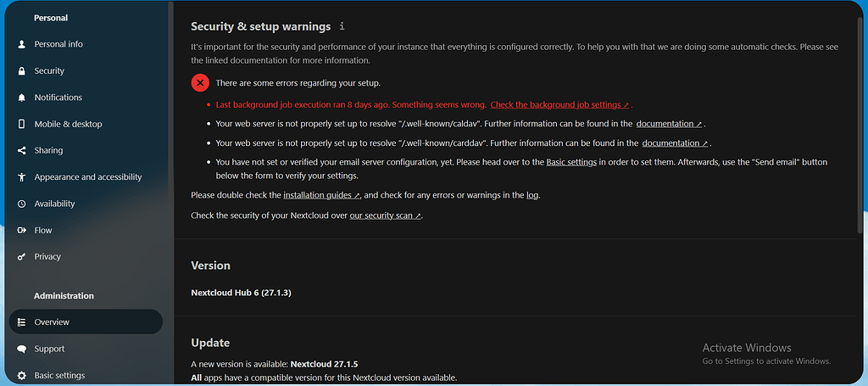This screenshot has width=868, height=386.
Task: Open our security scan link
Action: pyautogui.click(x=386, y=215)
